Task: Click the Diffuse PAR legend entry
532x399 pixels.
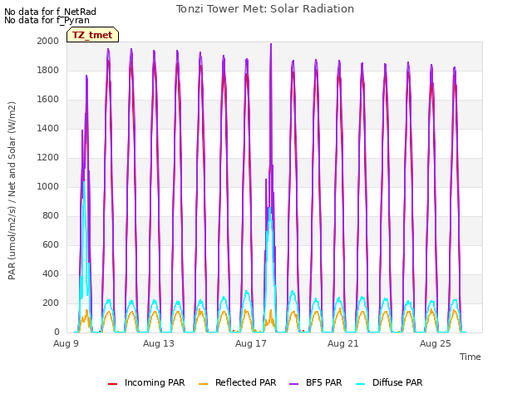Action: point(389,382)
